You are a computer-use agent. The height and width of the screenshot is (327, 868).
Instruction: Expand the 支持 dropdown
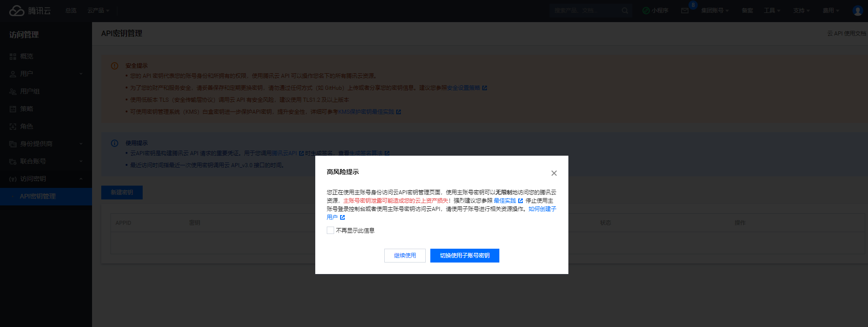(x=801, y=11)
